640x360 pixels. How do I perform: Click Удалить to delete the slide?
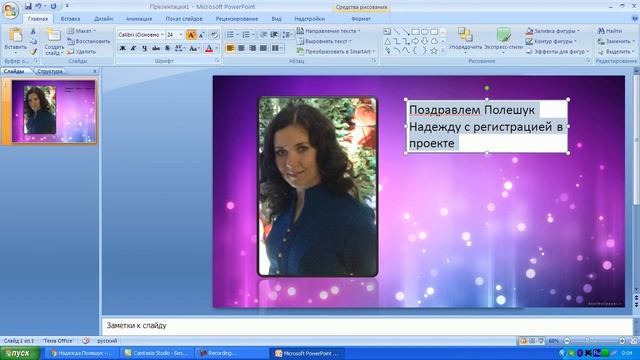[x=82, y=51]
